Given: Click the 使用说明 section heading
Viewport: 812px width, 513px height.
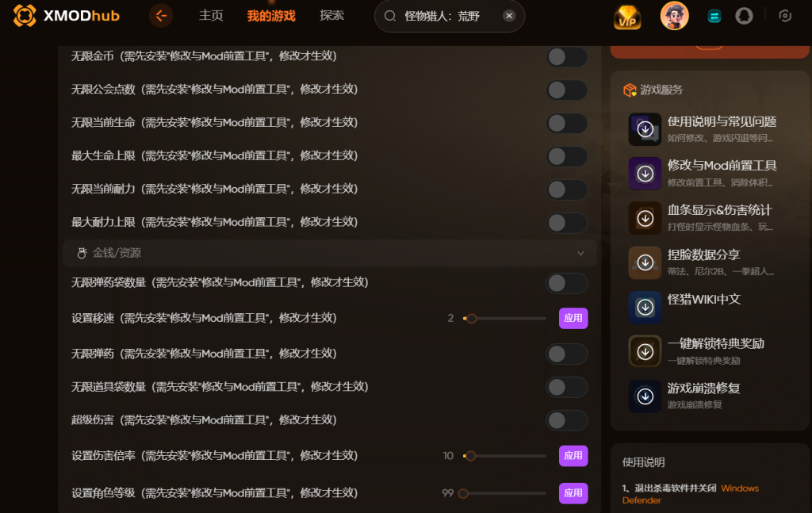Looking at the screenshot, I should coord(644,462).
